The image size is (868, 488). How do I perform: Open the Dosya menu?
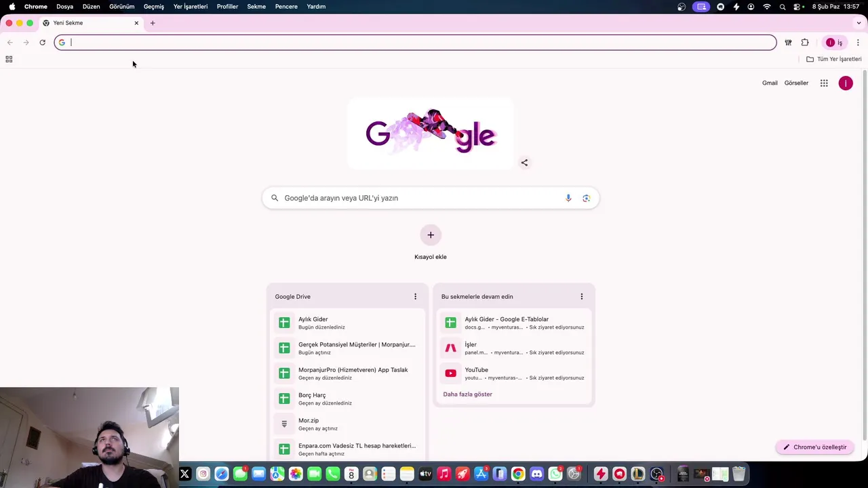(65, 7)
